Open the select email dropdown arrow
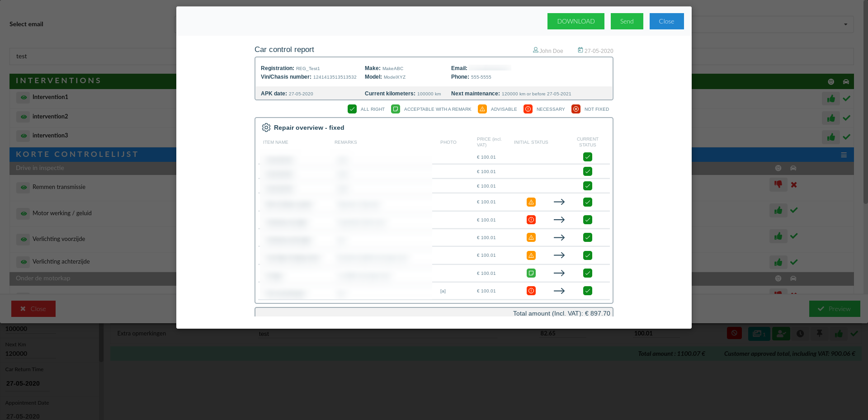Image resolution: width=868 pixels, height=420 pixels. coord(845,24)
